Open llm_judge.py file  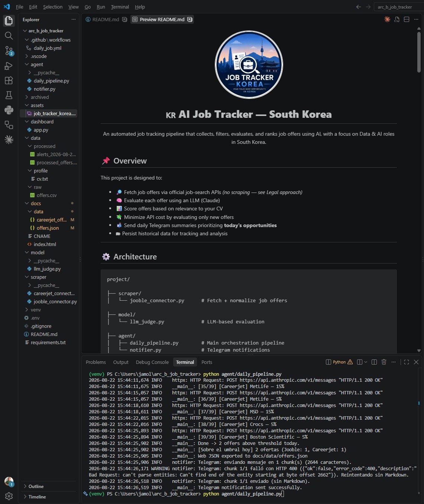[47, 269]
